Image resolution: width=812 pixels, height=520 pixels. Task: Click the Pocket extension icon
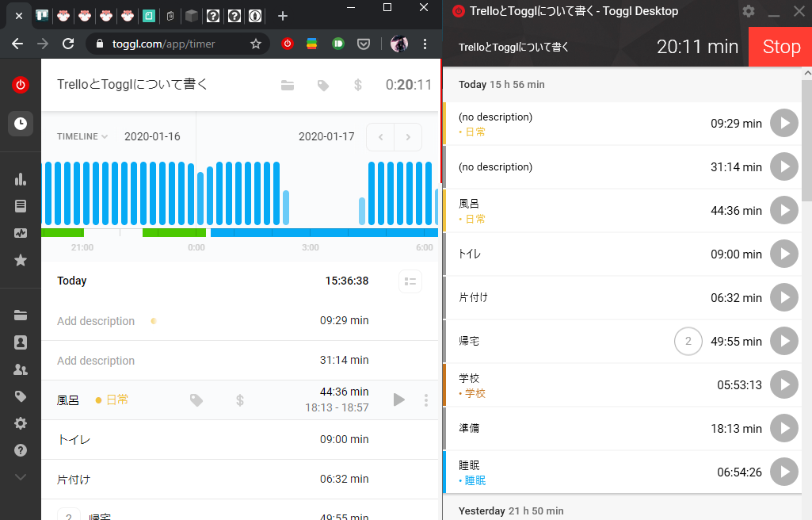pyautogui.click(x=364, y=44)
